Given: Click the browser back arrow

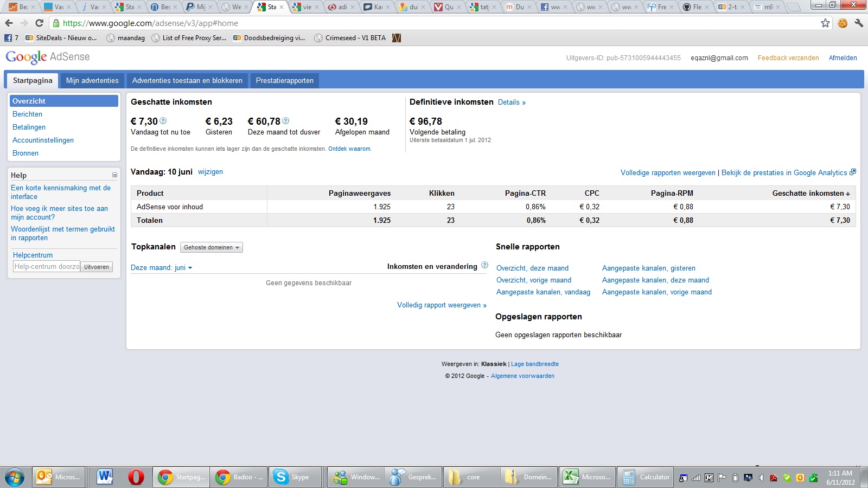Looking at the screenshot, I should pyautogui.click(x=9, y=23).
